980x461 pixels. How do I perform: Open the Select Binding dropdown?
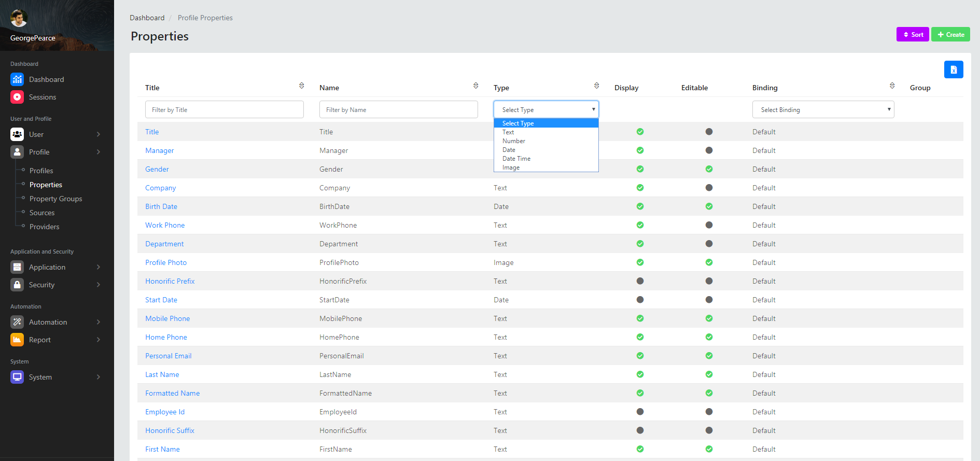pyautogui.click(x=823, y=109)
